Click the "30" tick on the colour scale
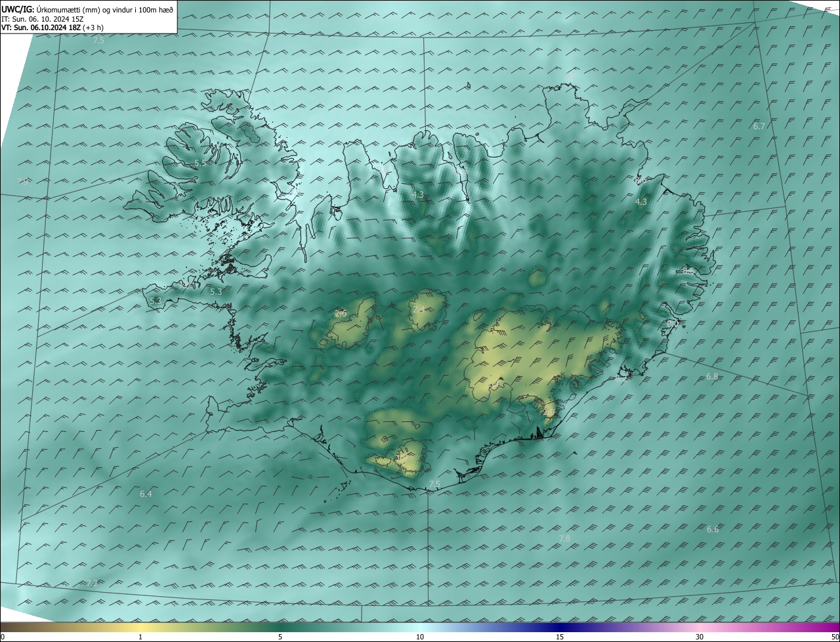The height and width of the screenshot is (642, 840). (700, 637)
